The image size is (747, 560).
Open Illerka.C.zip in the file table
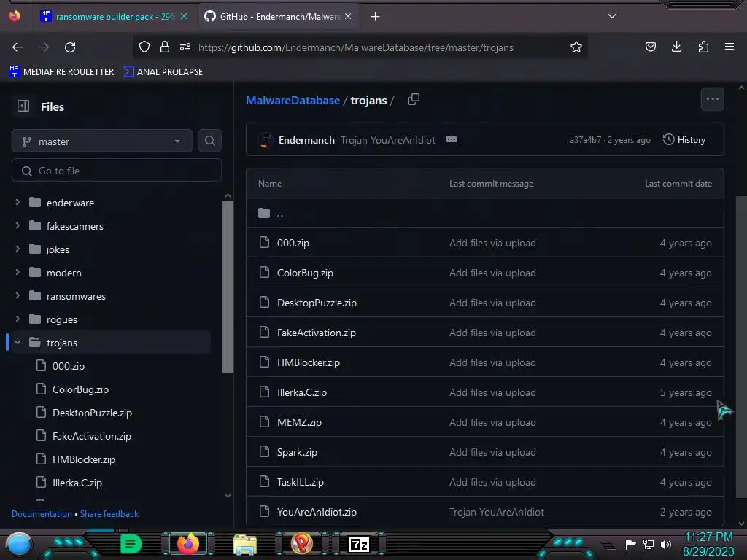click(x=301, y=393)
